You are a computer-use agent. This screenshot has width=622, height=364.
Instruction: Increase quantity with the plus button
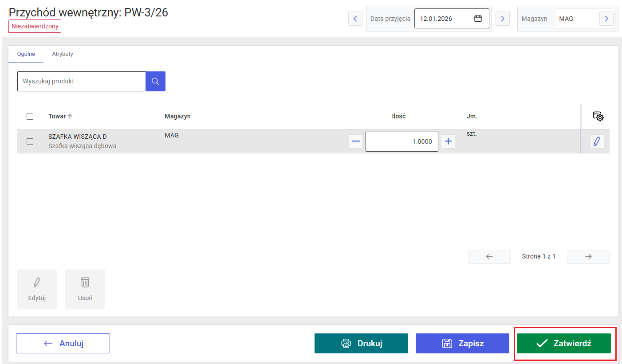click(448, 141)
